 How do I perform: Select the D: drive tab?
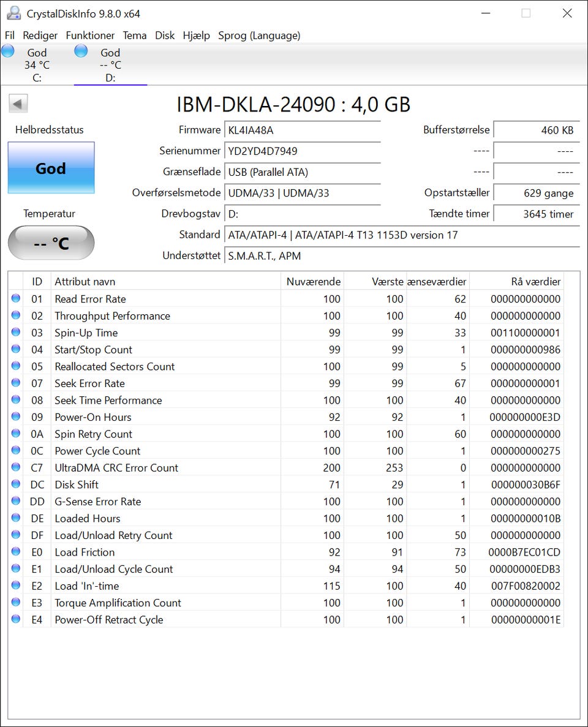click(110, 65)
